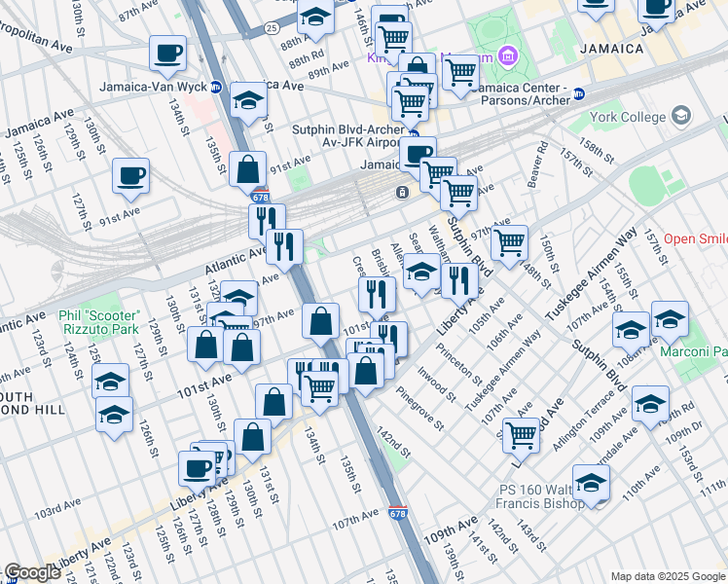Screen dimensions: 728x584
Task: Click the Open Smile place label
Action: click(x=696, y=239)
